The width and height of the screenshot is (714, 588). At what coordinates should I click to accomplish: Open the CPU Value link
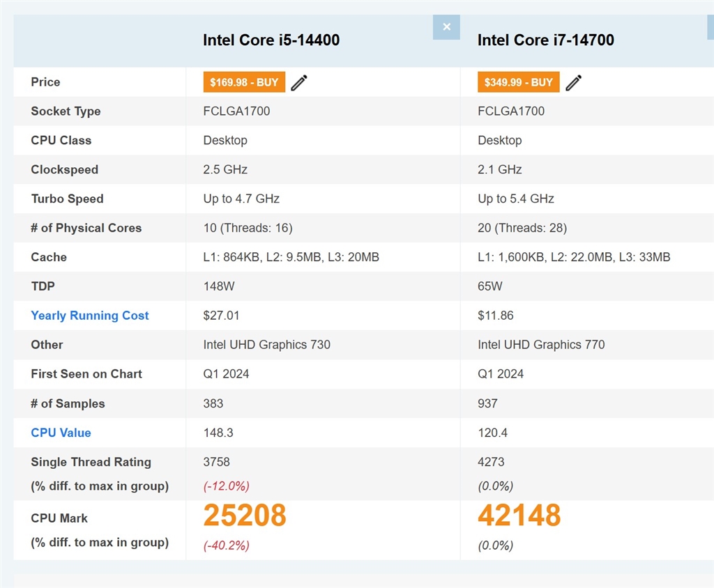(x=61, y=433)
